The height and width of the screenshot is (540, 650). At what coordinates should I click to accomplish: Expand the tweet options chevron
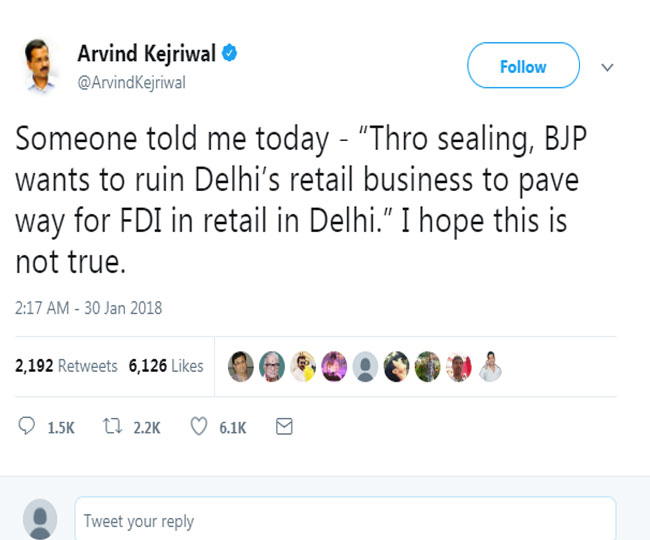[x=606, y=67]
